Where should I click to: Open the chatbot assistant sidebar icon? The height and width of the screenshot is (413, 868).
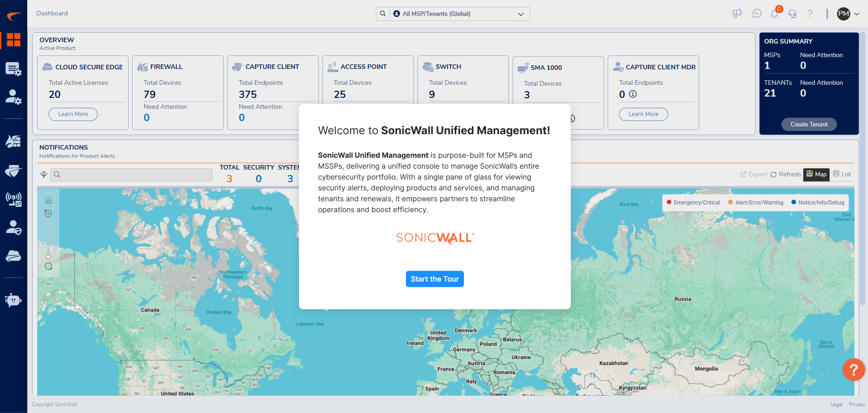(14, 300)
